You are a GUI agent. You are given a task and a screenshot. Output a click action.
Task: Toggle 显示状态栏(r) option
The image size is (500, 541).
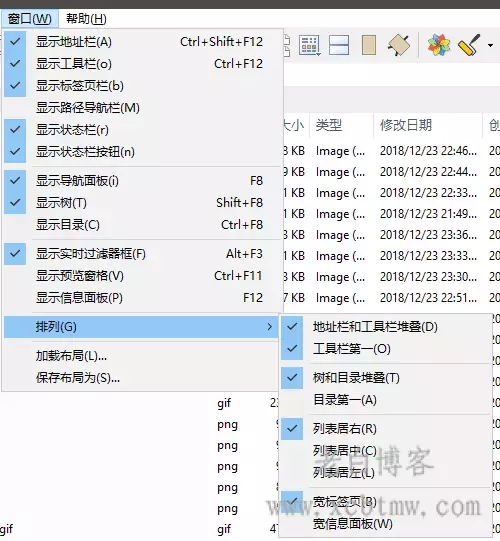coord(141,130)
